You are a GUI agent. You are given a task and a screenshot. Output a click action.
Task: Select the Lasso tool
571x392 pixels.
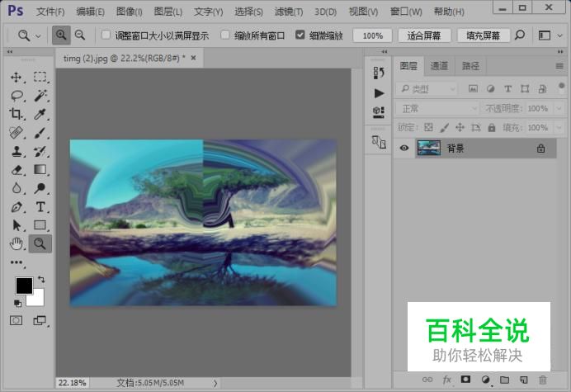click(x=17, y=96)
